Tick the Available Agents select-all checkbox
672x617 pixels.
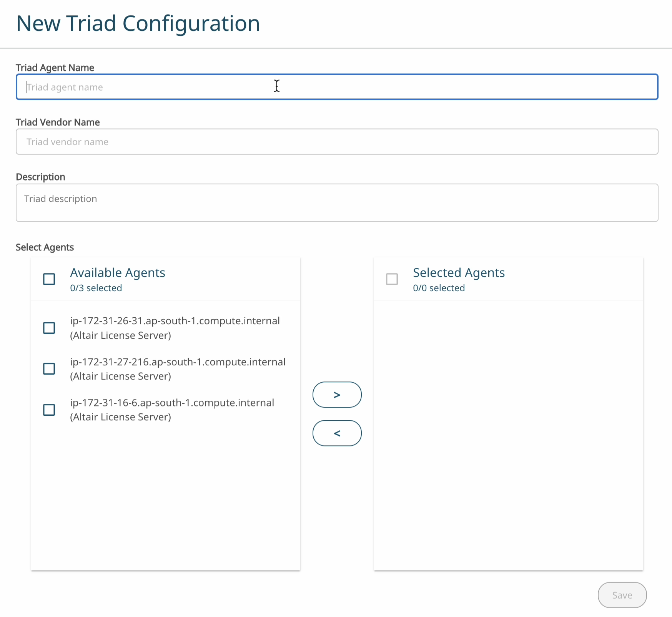49,279
